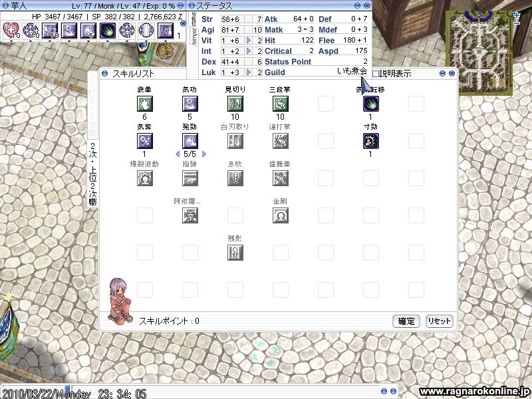Screen dimensions: 532x399
Task: Open arrow beneath the heart Heal hotbar slot
Action: pos(11,41)
